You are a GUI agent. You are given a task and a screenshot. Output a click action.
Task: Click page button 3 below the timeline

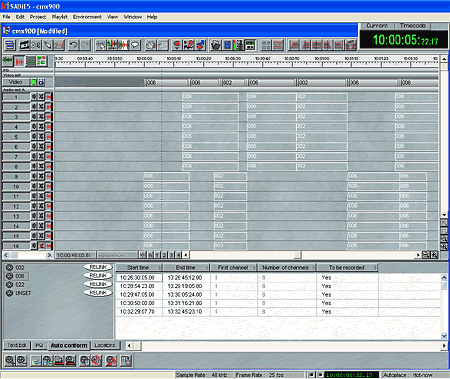pyautogui.click(x=171, y=255)
